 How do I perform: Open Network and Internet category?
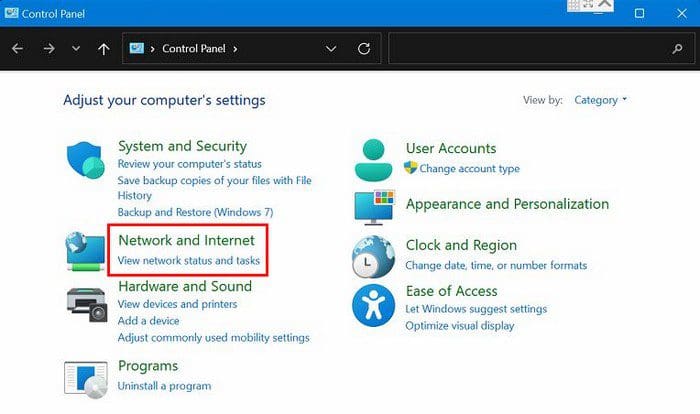point(187,240)
